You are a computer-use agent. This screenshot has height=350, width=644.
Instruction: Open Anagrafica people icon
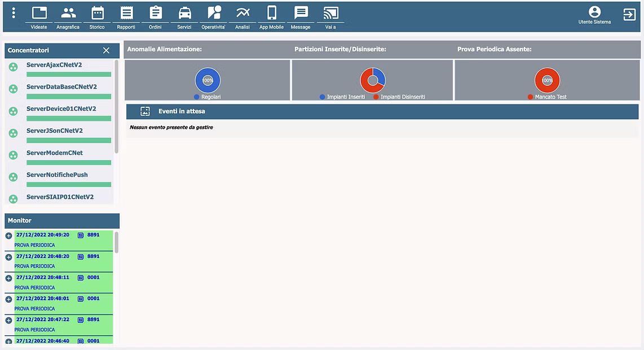(68, 14)
